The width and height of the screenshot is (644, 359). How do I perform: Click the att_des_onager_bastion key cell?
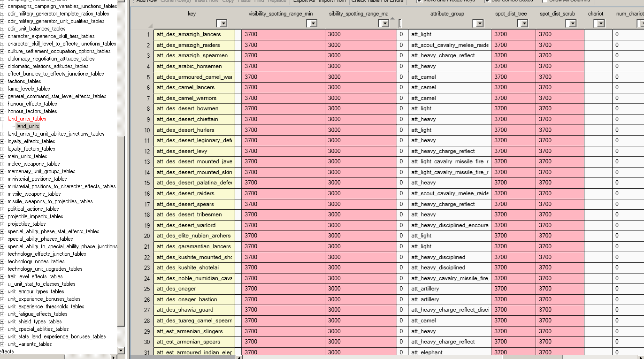point(194,299)
